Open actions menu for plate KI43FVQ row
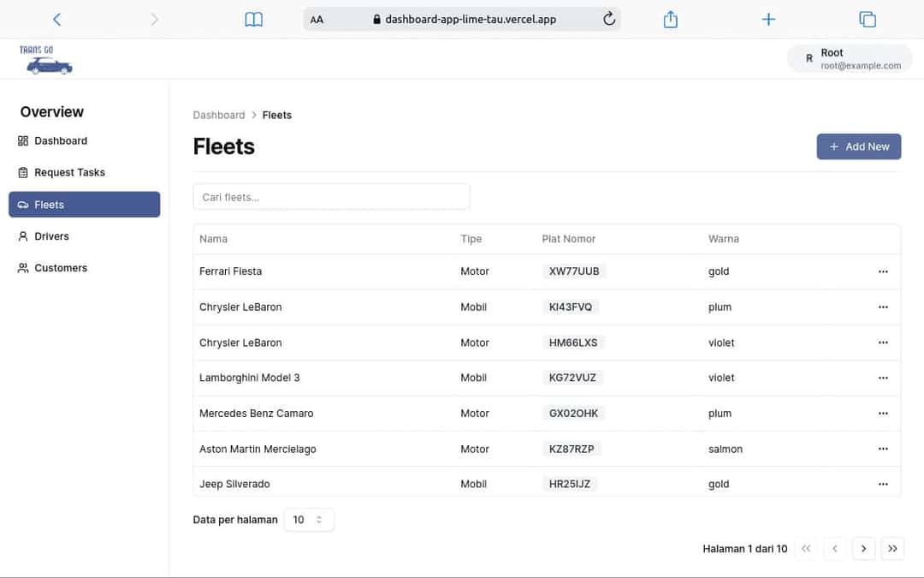Image resolution: width=924 pixels, height=578 pixels. 883,307
